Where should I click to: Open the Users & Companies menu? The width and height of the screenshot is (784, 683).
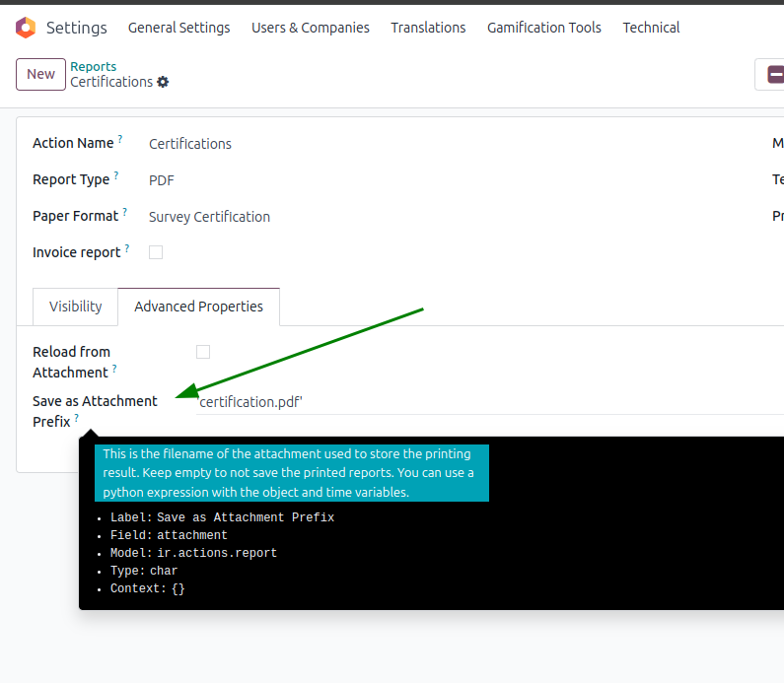pos(311,28)
